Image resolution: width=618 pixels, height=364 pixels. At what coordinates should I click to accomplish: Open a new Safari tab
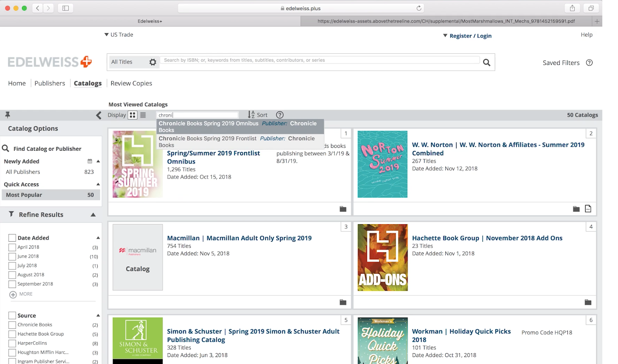[x=597, y=21]
